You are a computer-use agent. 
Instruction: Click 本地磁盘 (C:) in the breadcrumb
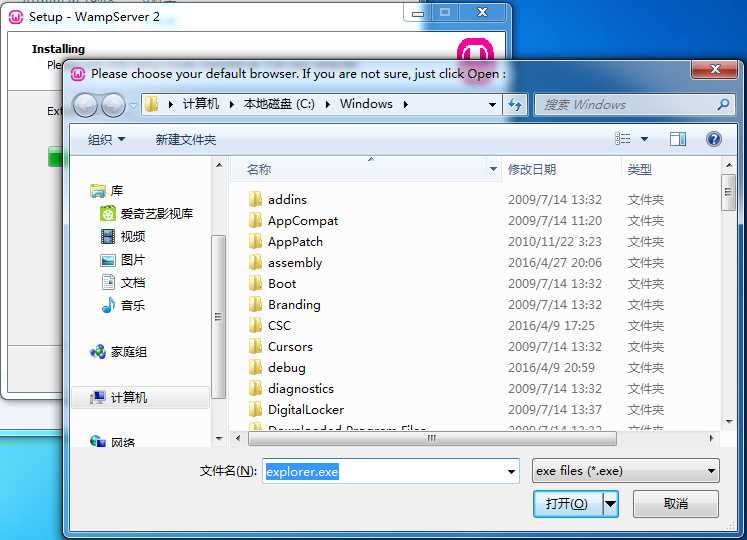[x=279, y=104]
